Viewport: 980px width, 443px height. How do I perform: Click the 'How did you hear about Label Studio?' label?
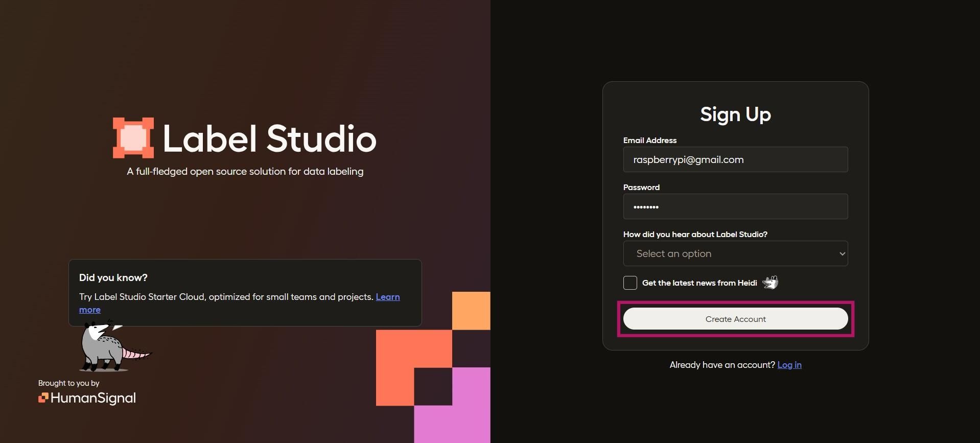(x=695, y=234)
